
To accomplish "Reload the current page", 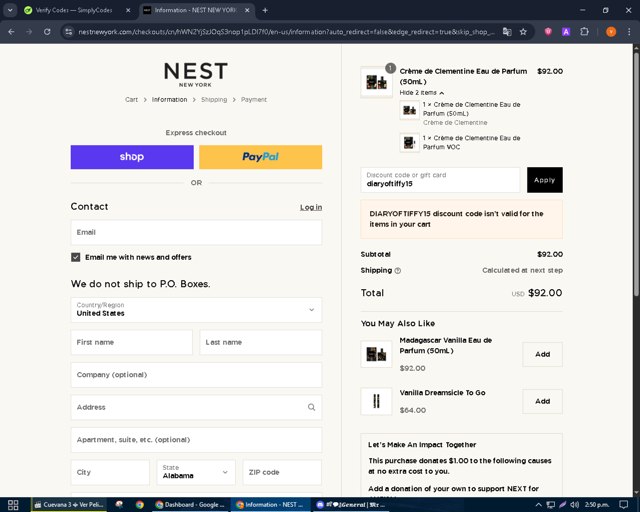I will pos(47,31).
